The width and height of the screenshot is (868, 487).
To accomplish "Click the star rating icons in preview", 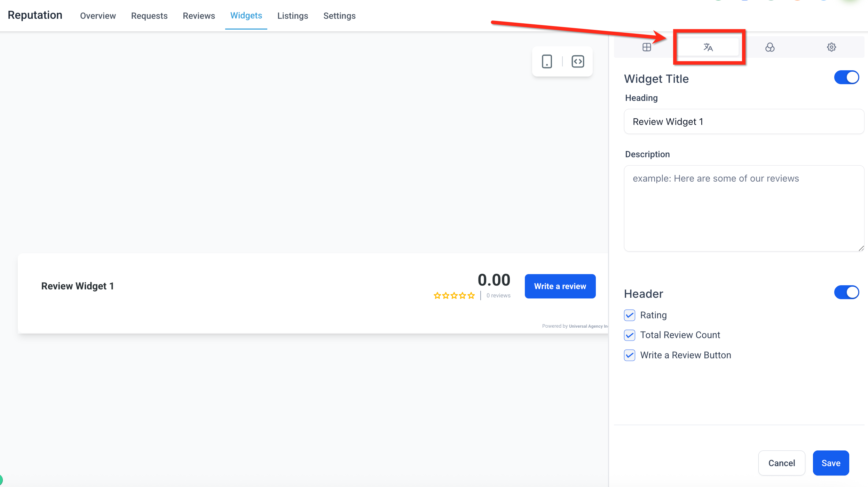I will [454, 296].
